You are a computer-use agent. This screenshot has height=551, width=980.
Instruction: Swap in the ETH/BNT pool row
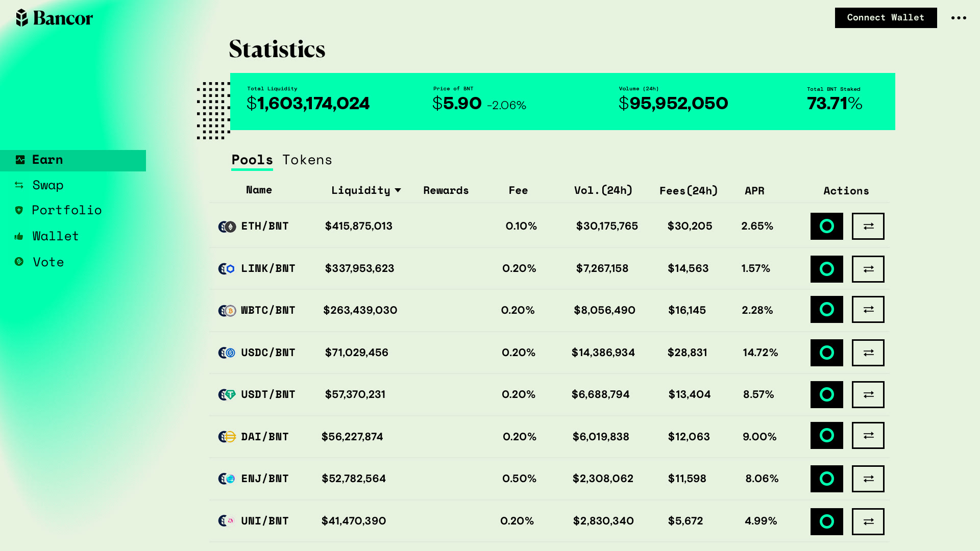click(x=868, y=226)
